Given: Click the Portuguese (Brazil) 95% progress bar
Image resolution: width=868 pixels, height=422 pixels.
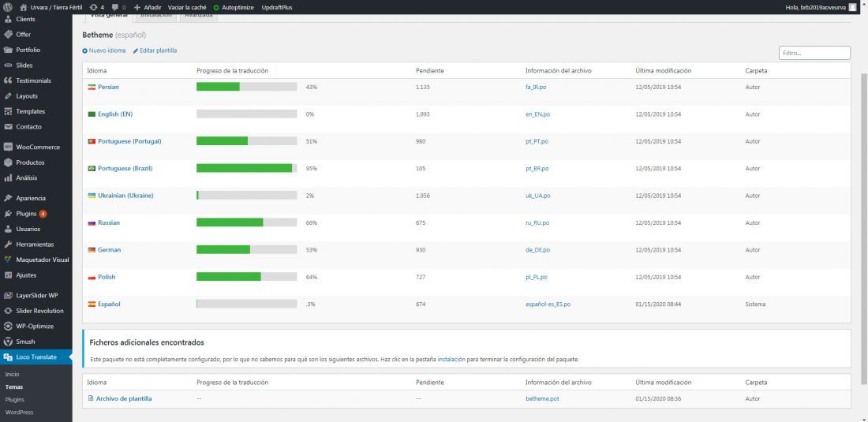Looking at the screenshot, I should [246, 168].
